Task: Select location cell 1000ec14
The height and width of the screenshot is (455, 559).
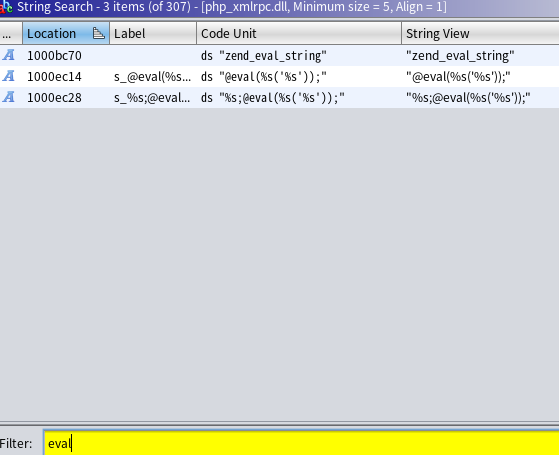Action: pyautogui.click(x=54, y=77)
